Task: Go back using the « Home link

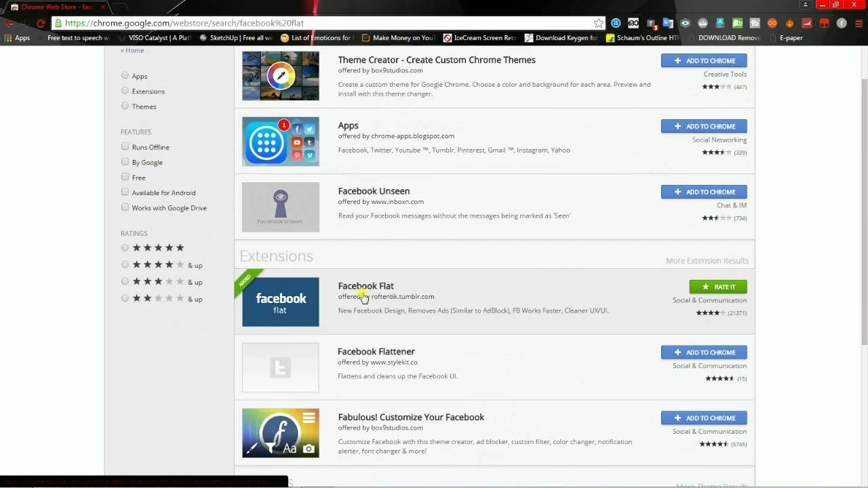Action: click(132, 50)
